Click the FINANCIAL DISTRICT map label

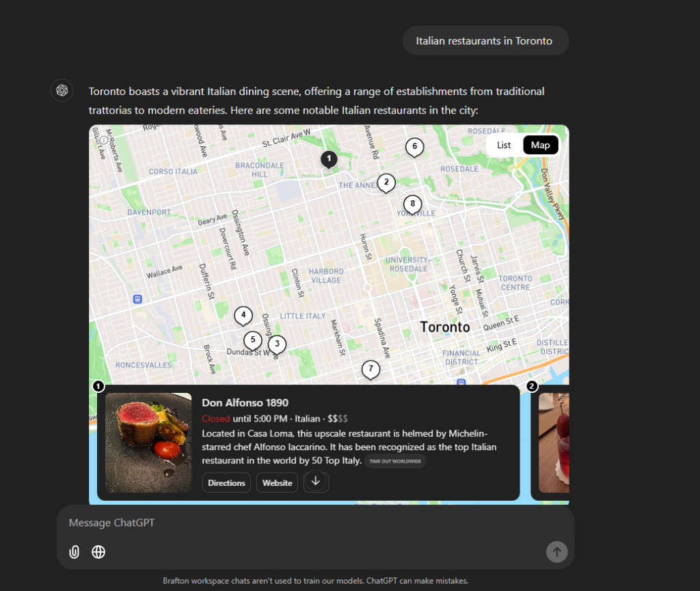pyautogui.click(x=461, y=357)
